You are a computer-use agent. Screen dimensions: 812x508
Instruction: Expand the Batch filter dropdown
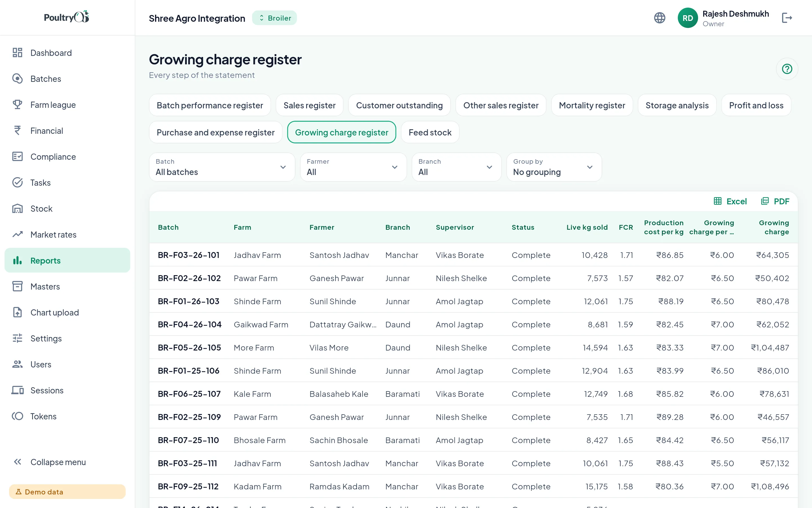(222, 167)
